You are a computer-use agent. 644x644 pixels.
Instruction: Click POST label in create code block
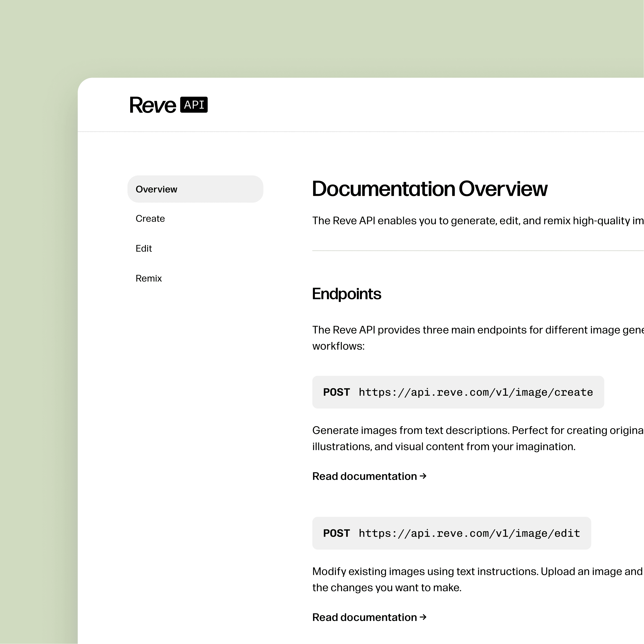click(336, 392)
